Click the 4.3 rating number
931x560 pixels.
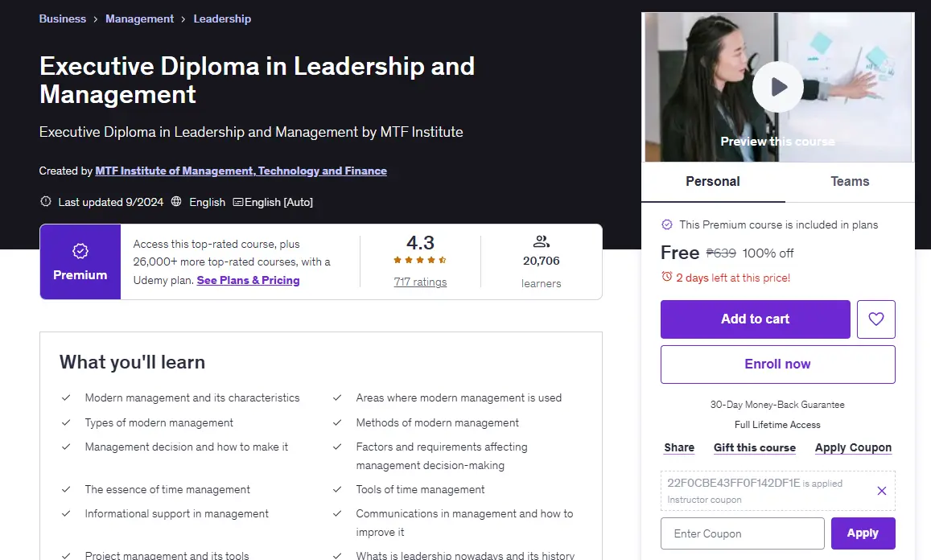click(x=420, y=243)
